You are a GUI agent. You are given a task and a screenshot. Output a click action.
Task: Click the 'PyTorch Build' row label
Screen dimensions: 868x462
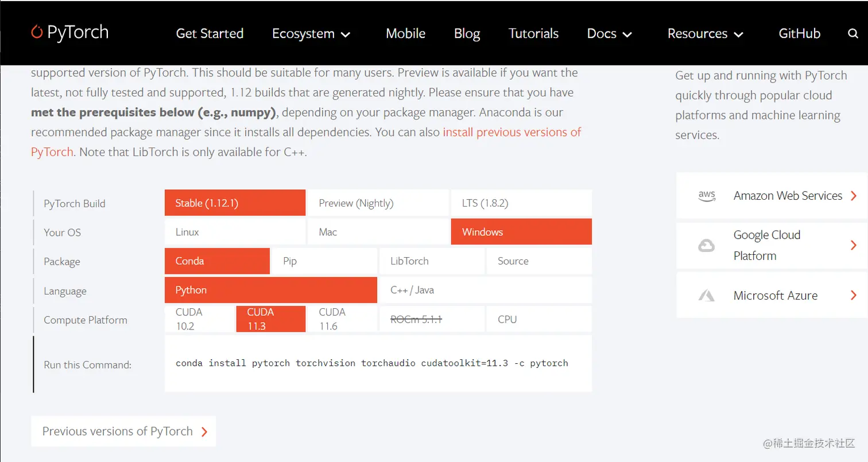coord(75,204)
